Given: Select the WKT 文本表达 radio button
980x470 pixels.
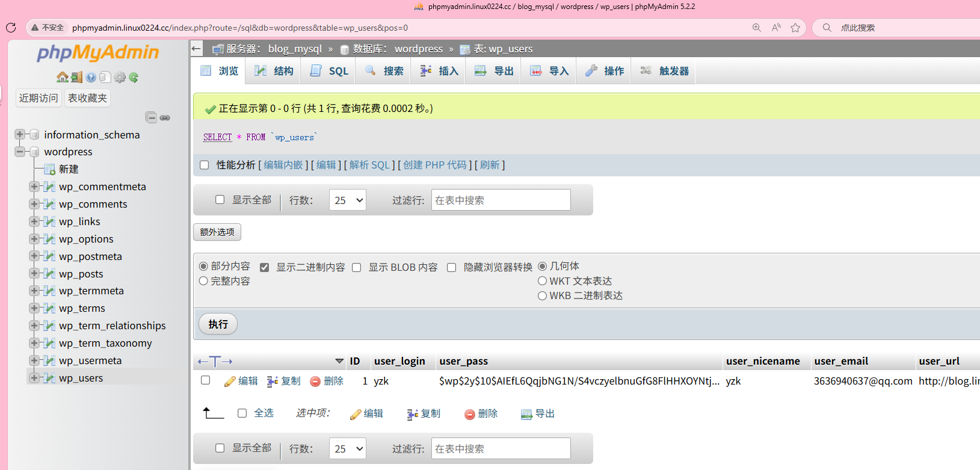Looking at the screenshot, I should point(542,281).
